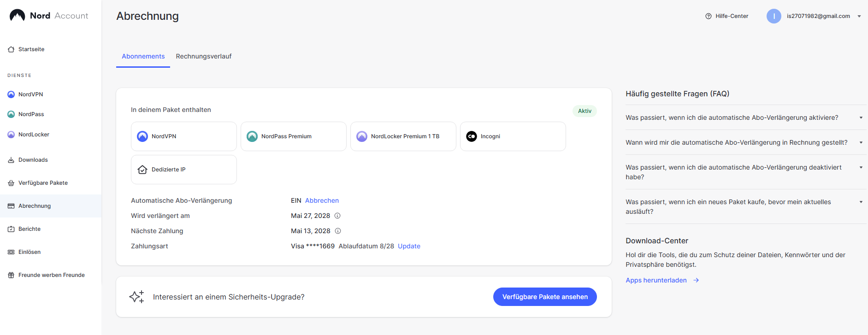Image resolution: width=868 pixels, height=335 pixels.
Task: Open Verfügbare Pakete in the sidebar
Action: pyautogui.click(x=51, y=183)
